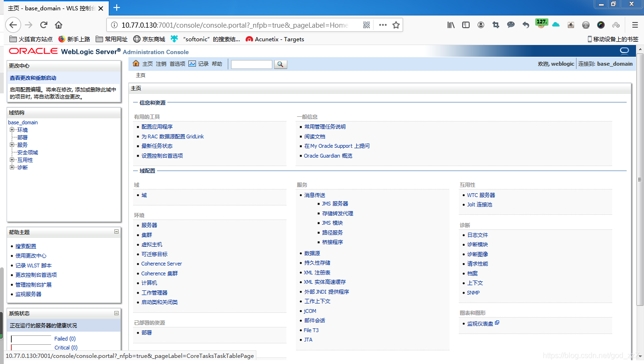Click the Failed (0) health status link

[x=65, y=339]
